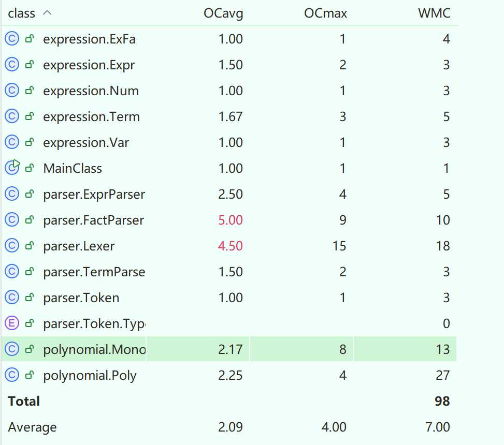Click the green lock icon beside expression.Term
The width and height of the screenshot is (504, 445).
click(x=30, y=117)
